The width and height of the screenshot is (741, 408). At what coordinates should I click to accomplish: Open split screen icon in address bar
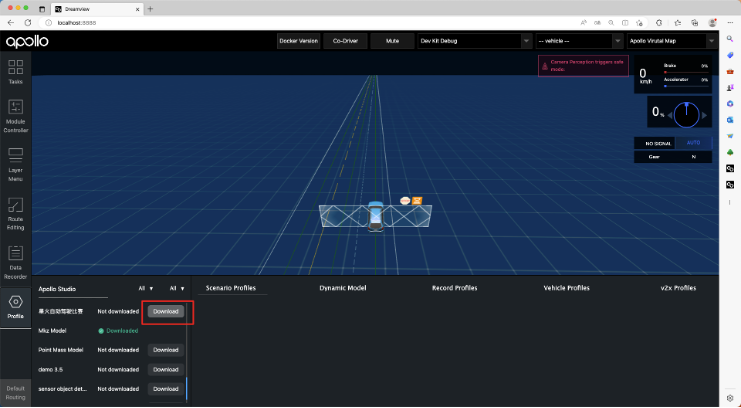625,23
